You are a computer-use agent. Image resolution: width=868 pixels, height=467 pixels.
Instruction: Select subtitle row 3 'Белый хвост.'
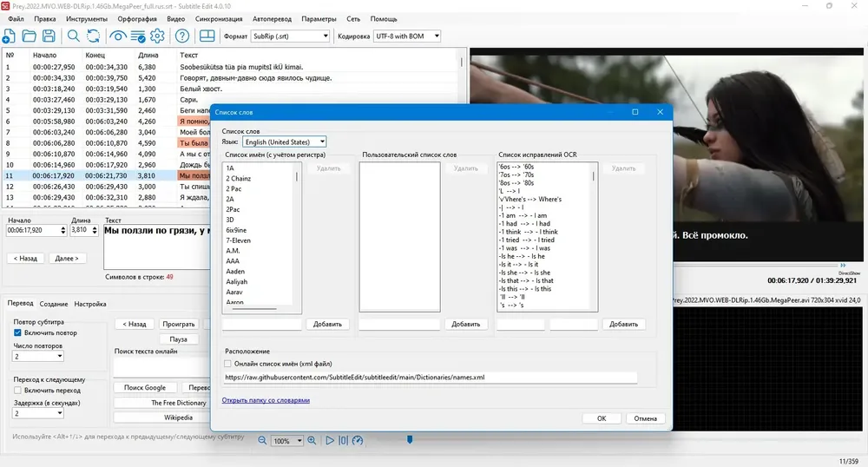coord(232,89)
